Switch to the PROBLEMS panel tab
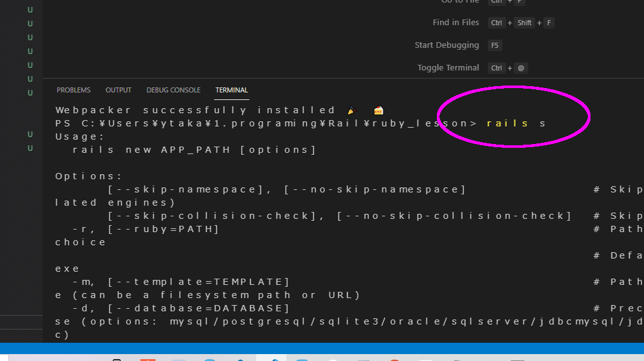The image size is (644, 361). coord(74,90)
